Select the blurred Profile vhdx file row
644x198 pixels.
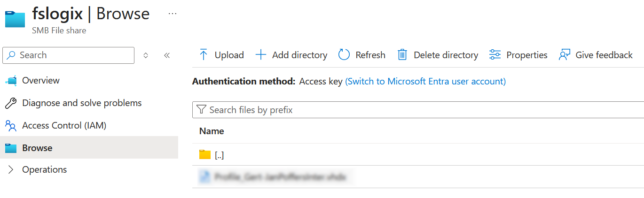coord(280,177)
